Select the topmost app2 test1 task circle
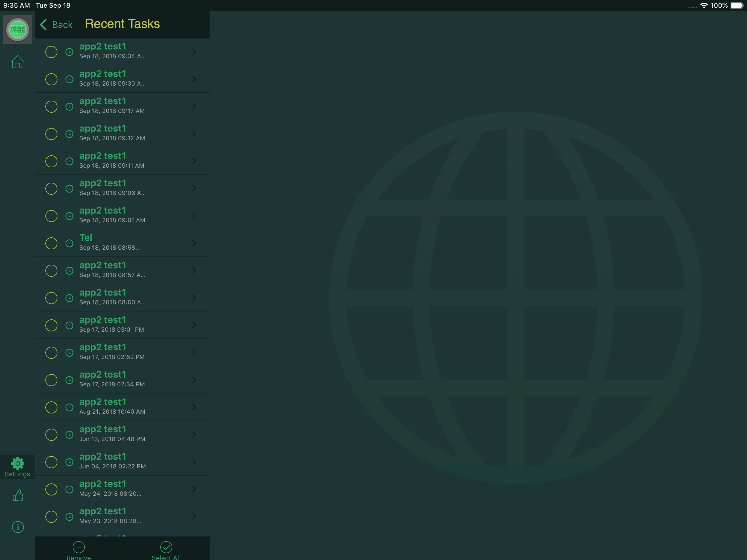 click(x=51, y=52)
